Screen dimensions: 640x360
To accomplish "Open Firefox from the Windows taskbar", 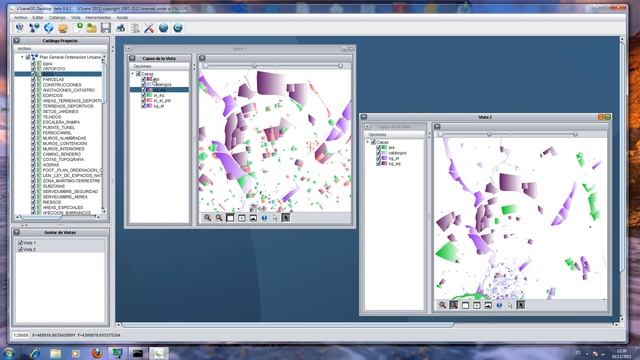I will click(97, 353).
